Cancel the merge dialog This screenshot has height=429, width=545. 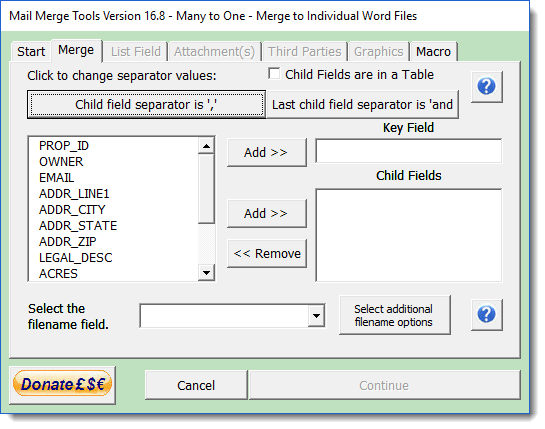pos(196,385)
